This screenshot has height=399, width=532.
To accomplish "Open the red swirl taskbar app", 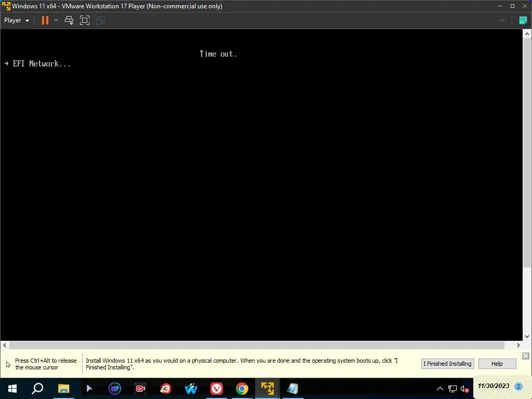I will (x=166, y=389).
